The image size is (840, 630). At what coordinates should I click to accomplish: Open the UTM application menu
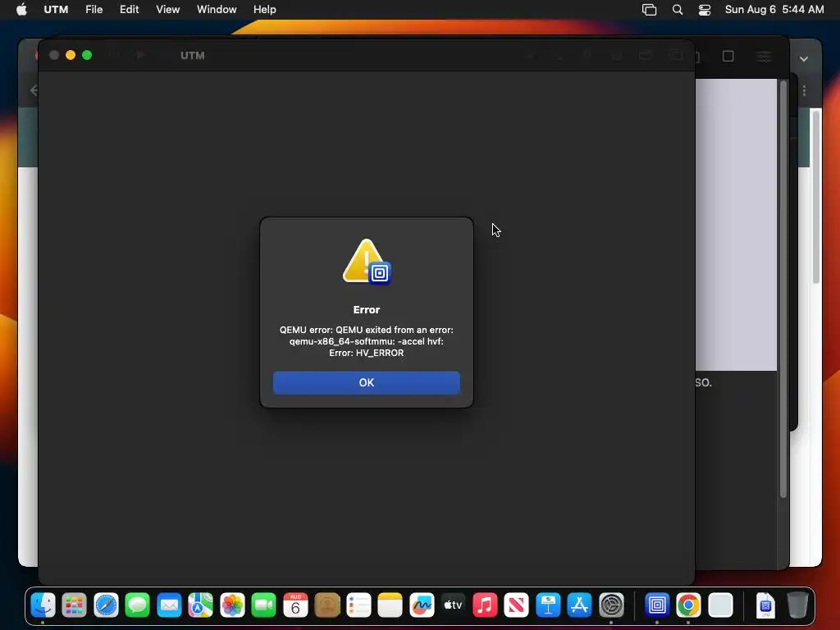pos(56,10)
